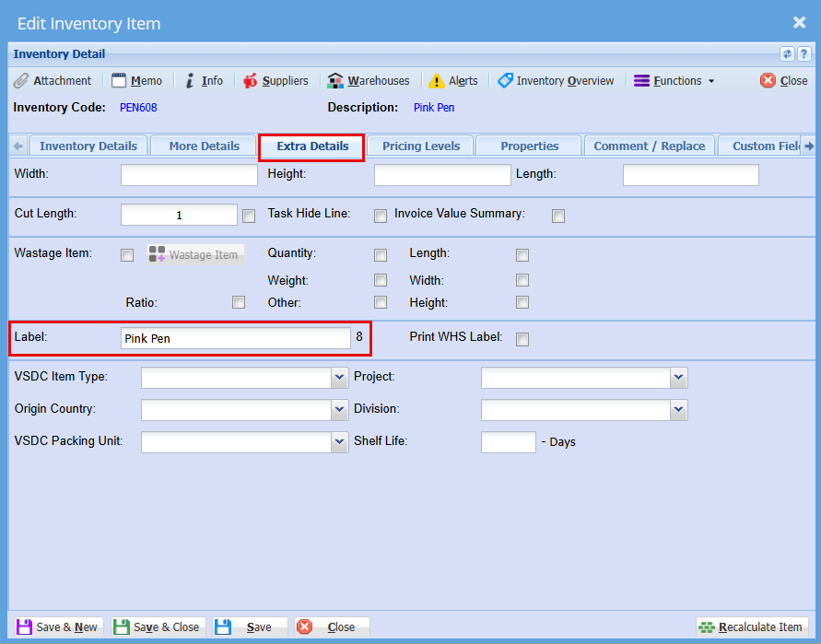821x644 pixels.
Task: Click the help question mark icon
Action: [x=803, y=54]
